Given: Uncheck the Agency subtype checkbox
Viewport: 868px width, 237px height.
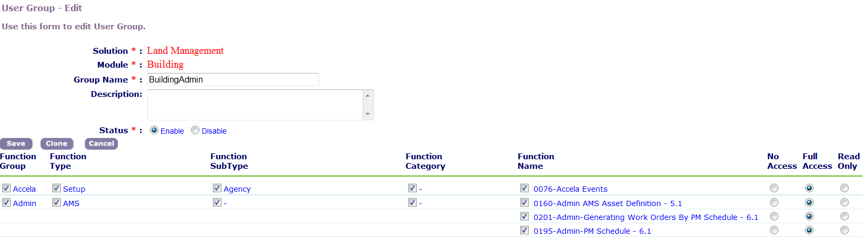Looking at the screenshot, I should [x=217, y=189].
